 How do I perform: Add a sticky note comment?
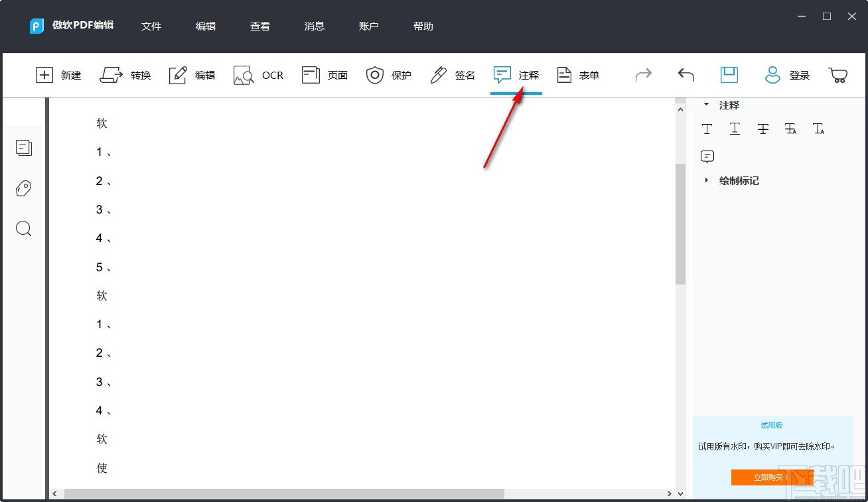707,157
